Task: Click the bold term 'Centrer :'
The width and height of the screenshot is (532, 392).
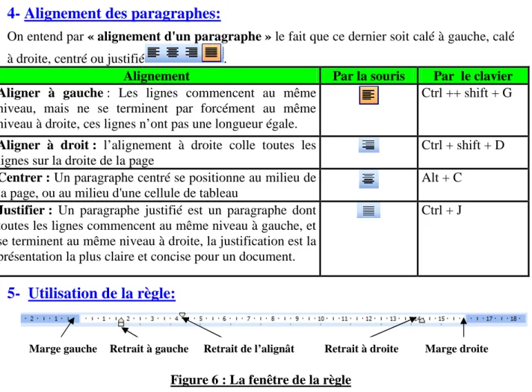Action: click(x=25, y=178)
